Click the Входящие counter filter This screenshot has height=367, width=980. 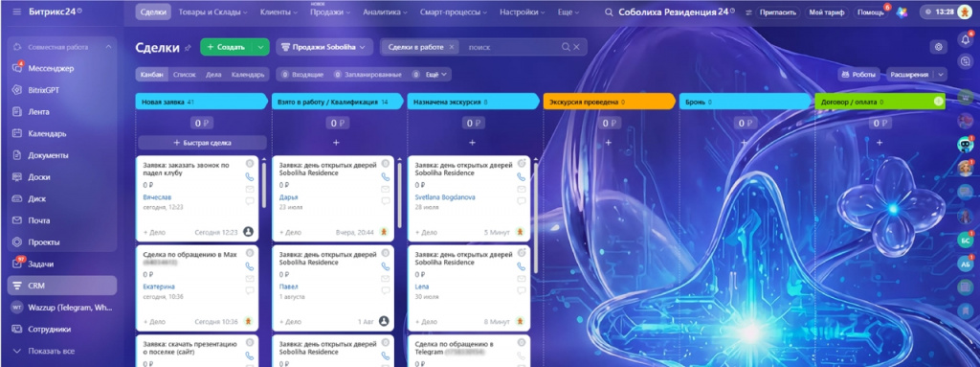click(x=302, y=75)
